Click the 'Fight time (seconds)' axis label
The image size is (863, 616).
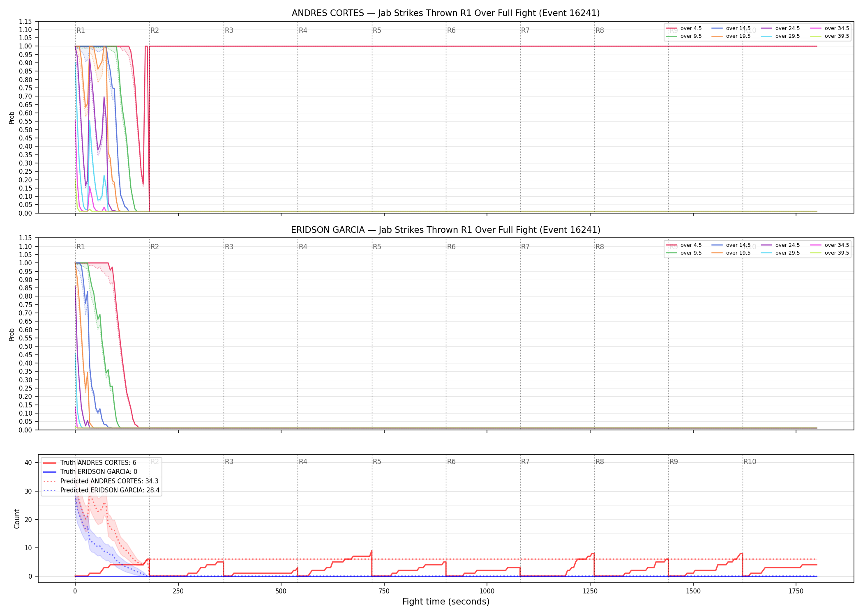(x=446, y=602)
